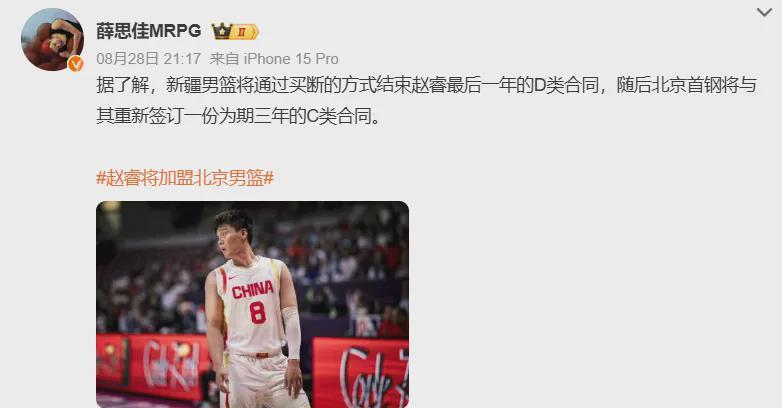Click the 来自 label before the device name
Image resolution: width=782 pixels, height=408 pixels.
(224, 59)
